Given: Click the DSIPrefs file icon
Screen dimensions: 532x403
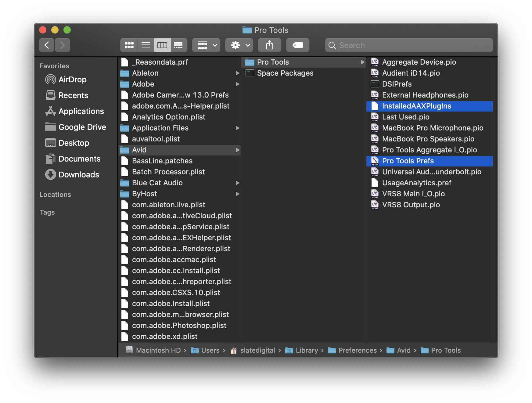Looking at the screenshot, I should click(375, 84).
